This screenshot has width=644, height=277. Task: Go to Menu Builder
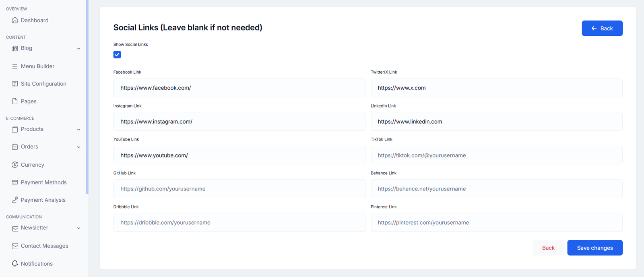37,66
